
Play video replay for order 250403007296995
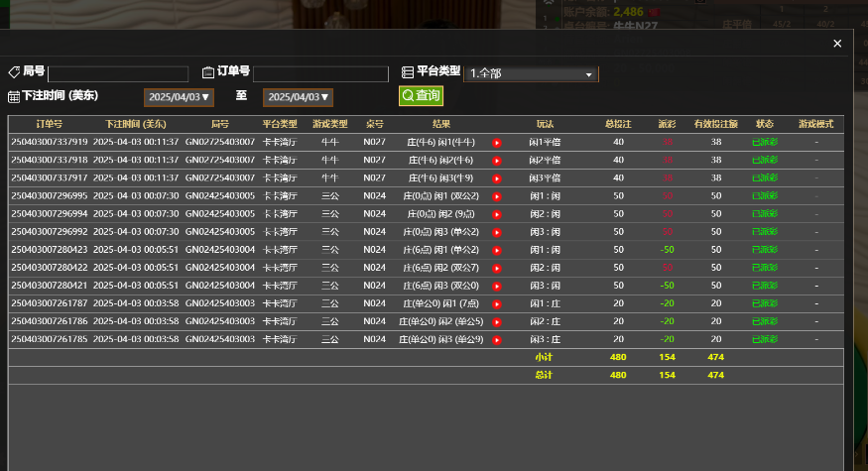tap(497, 196)
